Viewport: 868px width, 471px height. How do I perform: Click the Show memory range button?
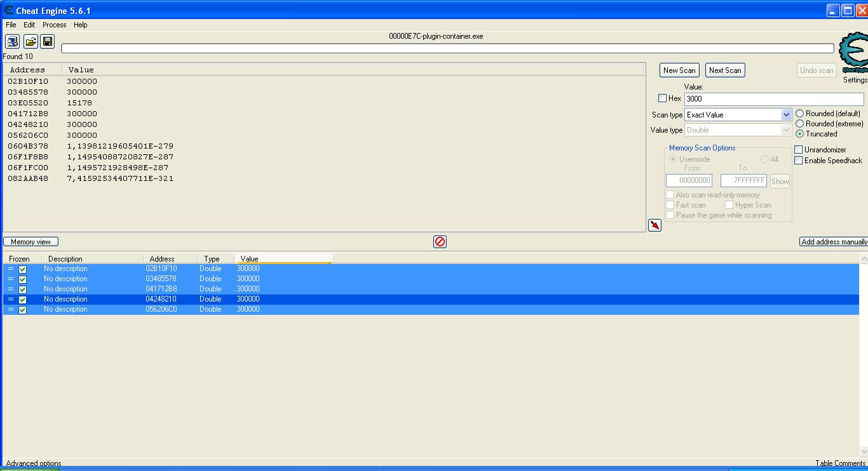pos(780,181)
